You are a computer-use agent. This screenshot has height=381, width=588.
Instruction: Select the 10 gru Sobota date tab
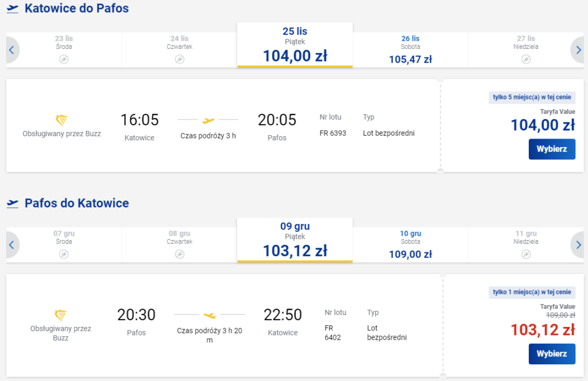(410, 244)
